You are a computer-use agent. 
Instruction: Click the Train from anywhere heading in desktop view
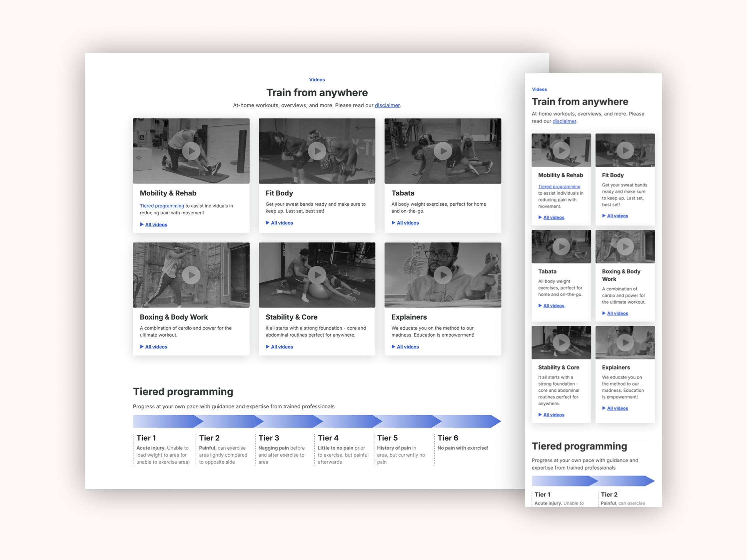pyautogui.click(x=317, y=92)
